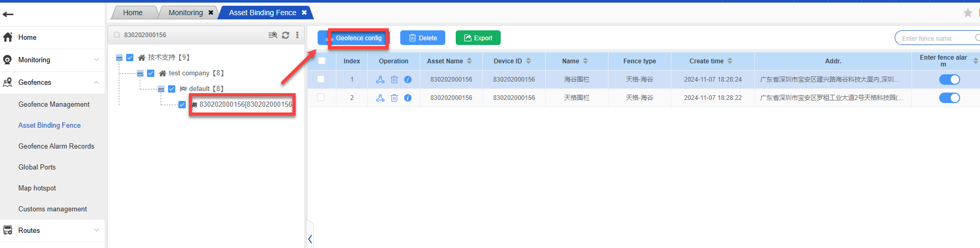Viewport: 980px width, 248px height.
Task: Uncheck the test company tree checkbox
Action: tap(151, 73)
